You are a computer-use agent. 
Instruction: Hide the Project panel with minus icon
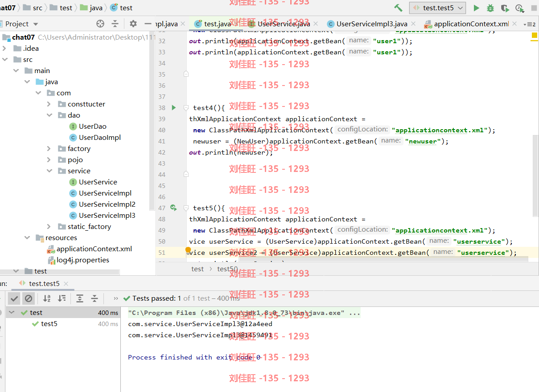pos(148,24)
